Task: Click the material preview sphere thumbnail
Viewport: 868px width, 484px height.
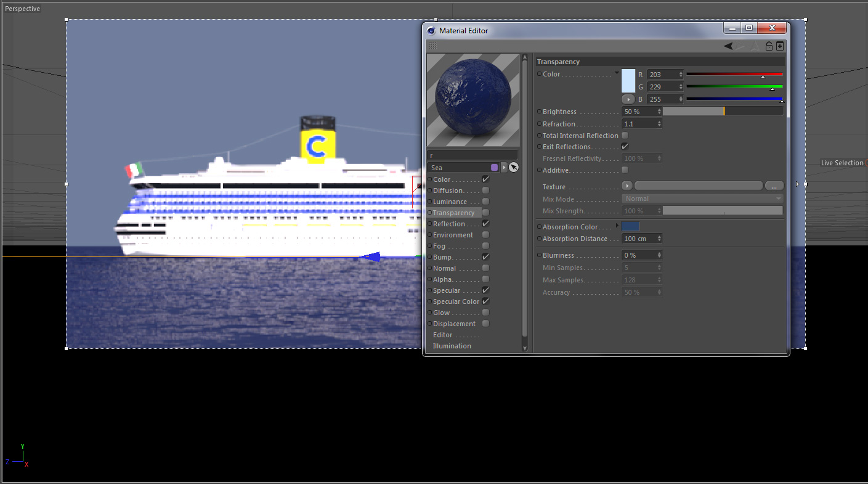Action: [x=473, y=100]
